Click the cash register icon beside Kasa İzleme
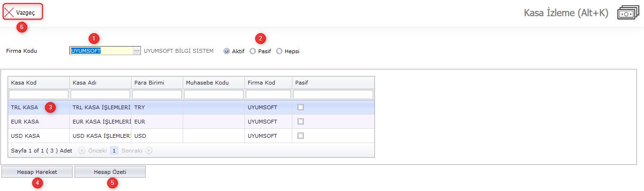 point(628,13)
